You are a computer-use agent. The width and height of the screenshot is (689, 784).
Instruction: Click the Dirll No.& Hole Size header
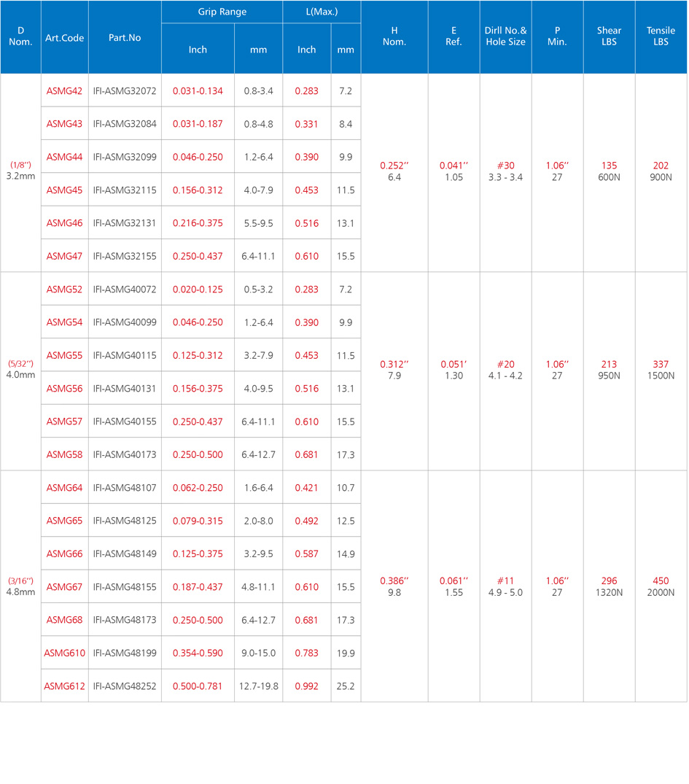pyautogui.click(x=505, y=36)
